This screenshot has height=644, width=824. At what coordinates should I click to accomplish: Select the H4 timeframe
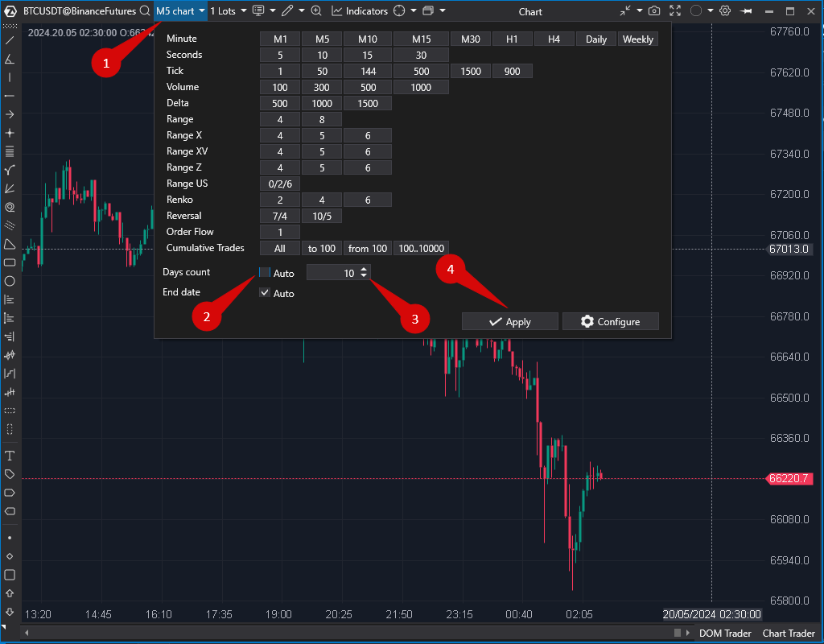(x=554, y=39)
